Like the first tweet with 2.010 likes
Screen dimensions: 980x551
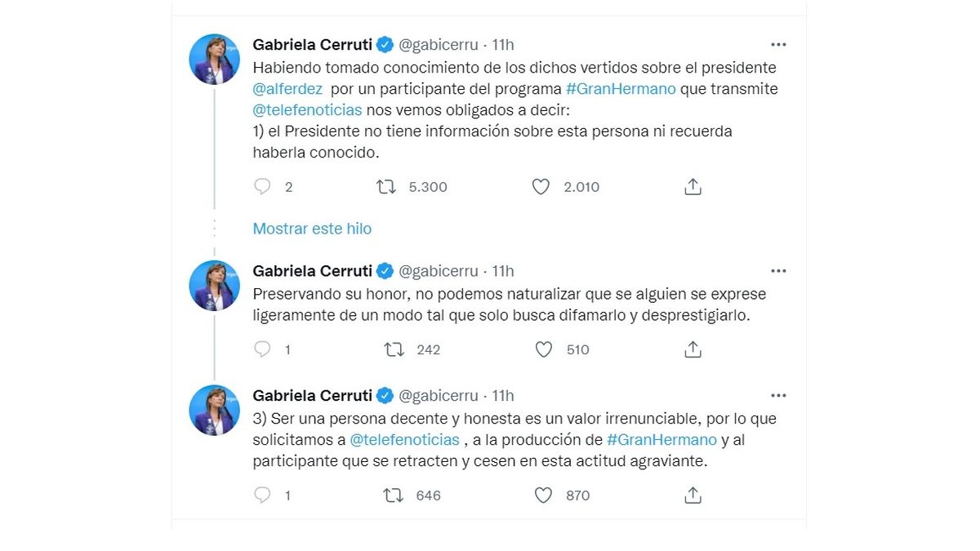(x=541, y=187)
